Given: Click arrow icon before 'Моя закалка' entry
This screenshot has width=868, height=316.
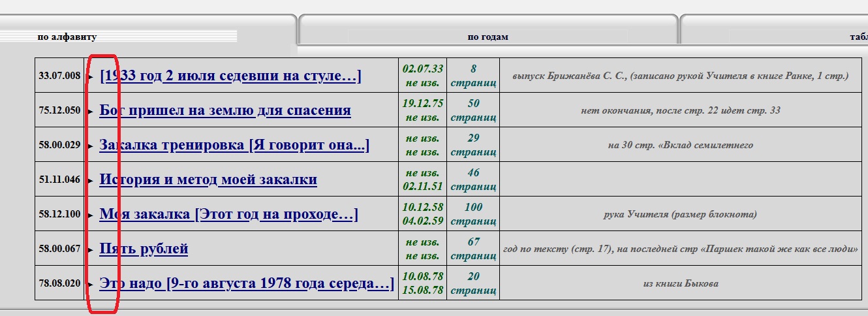Looking at the screenshot, I should [x=91, y=215].
